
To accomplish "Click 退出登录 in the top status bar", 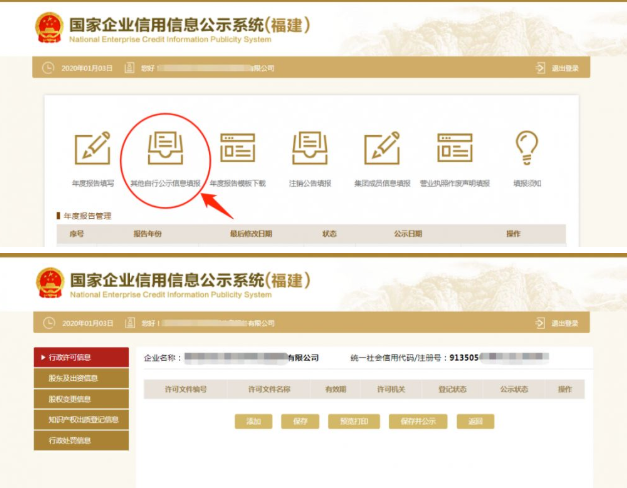I will coord(562,68).
